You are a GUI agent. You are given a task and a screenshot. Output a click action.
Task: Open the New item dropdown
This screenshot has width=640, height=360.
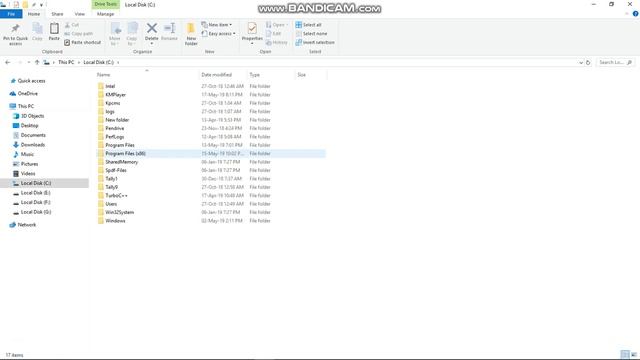217,25
